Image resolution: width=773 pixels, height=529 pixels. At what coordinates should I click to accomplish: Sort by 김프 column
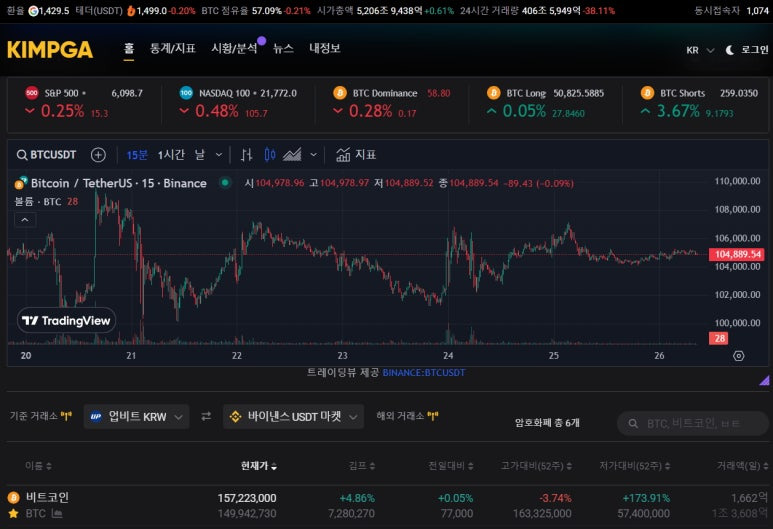(x=362, y=466)
